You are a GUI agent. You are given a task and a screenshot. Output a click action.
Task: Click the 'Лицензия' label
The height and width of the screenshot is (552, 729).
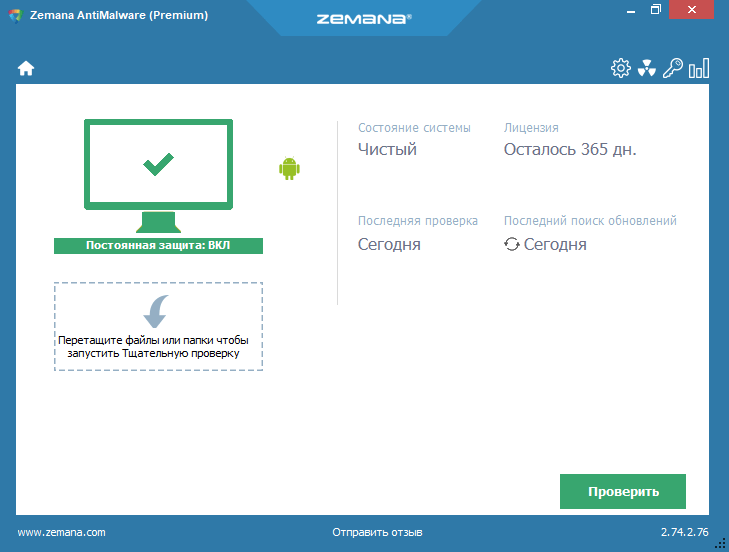[x=531, y=128]
